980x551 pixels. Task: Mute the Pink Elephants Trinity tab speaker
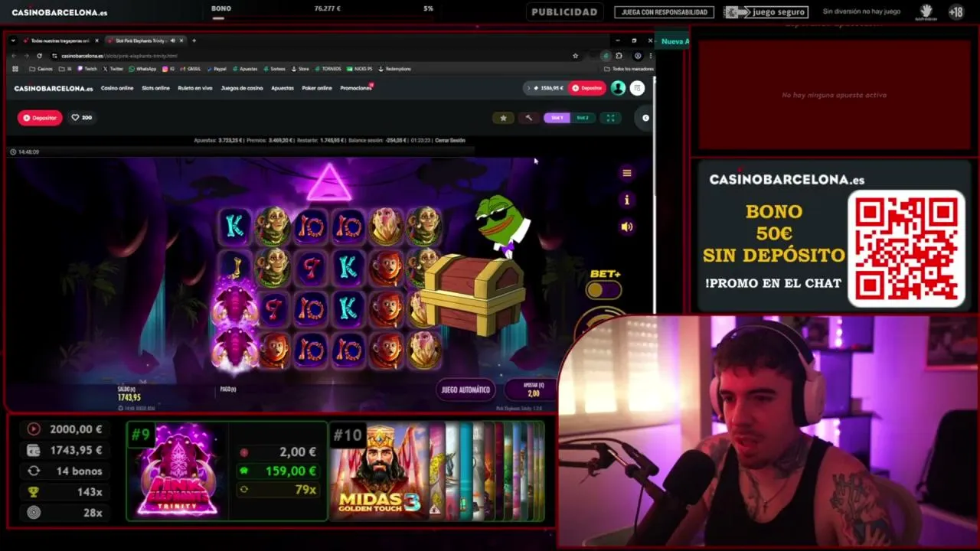click(x=173, y=41)
